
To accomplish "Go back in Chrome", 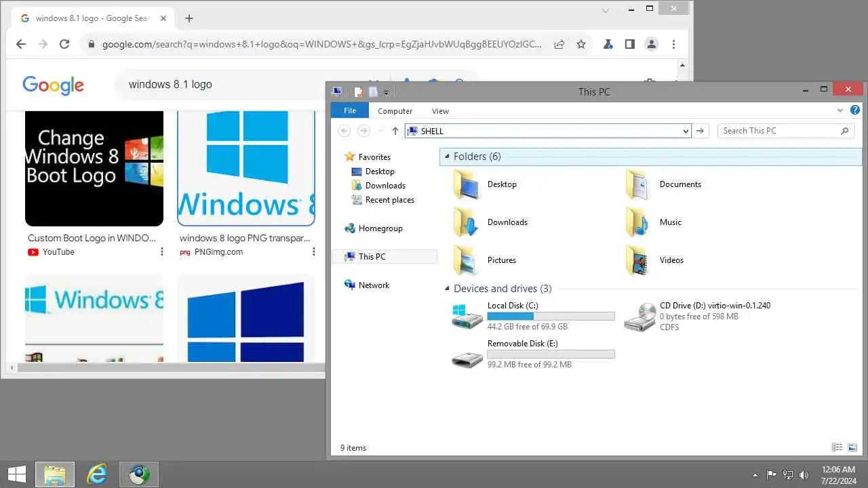I will [21, 44].
